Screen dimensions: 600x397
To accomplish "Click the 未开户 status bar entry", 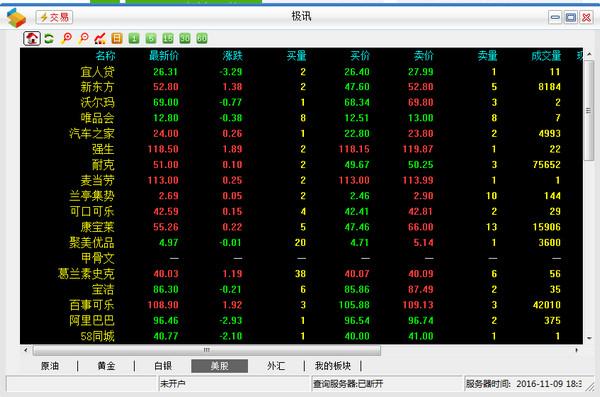I will (234, 384).
